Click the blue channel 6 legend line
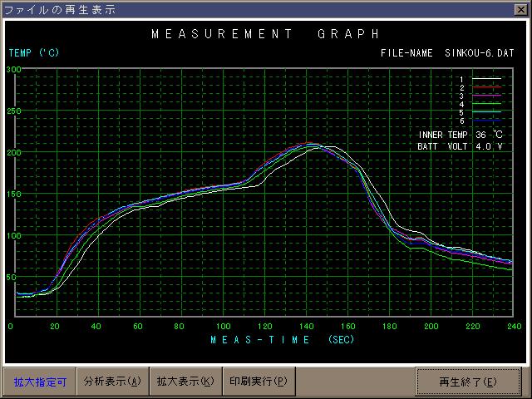532x399 pixels. pos(486,121)
